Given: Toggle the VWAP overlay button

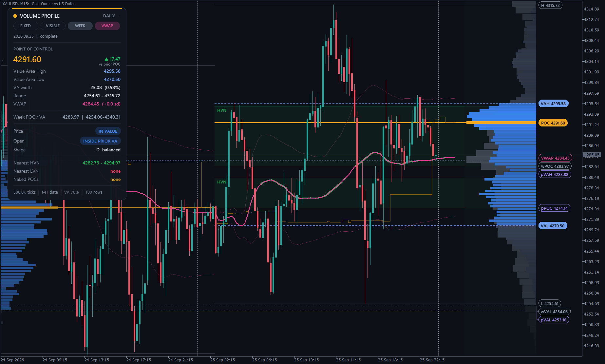Looking at the screenshot, I should 107,26.
